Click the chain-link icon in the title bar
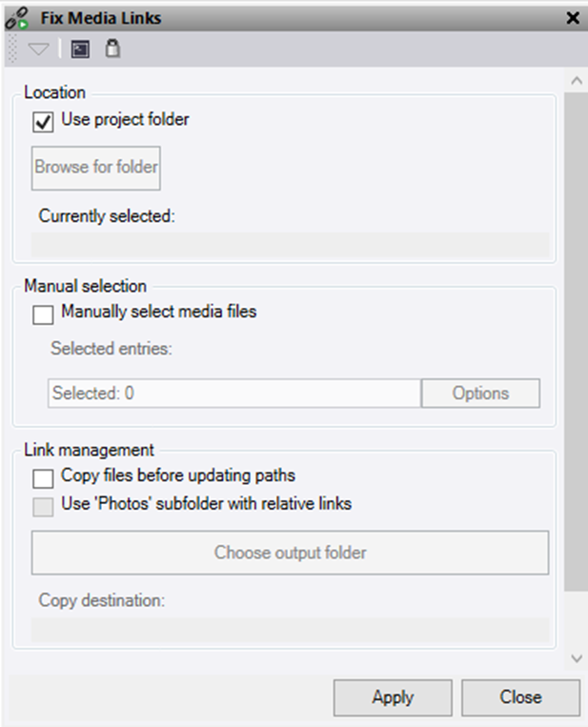This screenshot has width=588, height=727. click(17, 18)
